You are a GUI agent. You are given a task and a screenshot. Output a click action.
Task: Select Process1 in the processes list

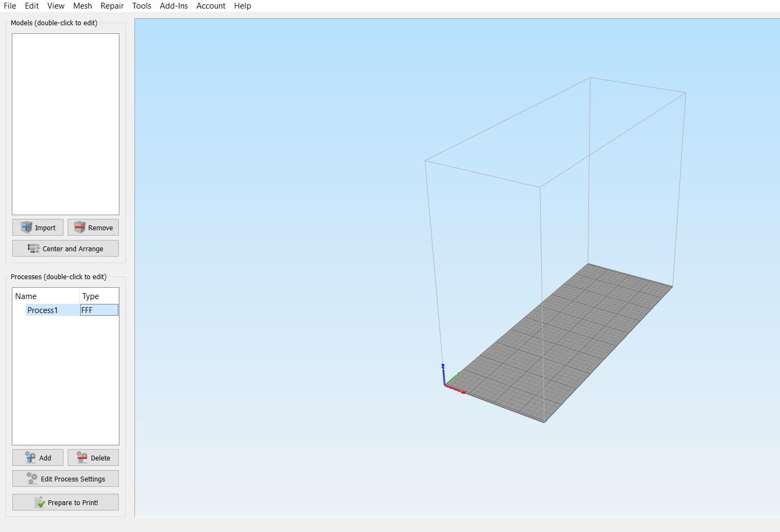point(42,310)
